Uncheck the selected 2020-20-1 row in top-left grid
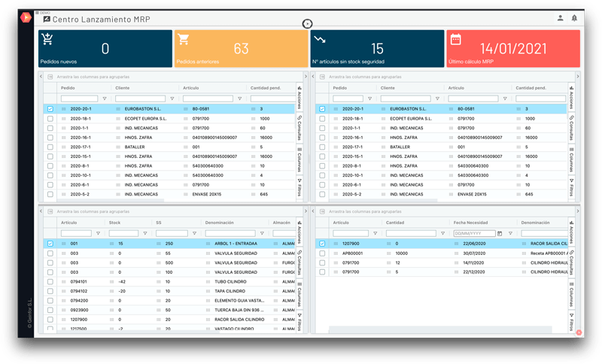The height and width of the screenshot is (364, 602). click(50, 109)
